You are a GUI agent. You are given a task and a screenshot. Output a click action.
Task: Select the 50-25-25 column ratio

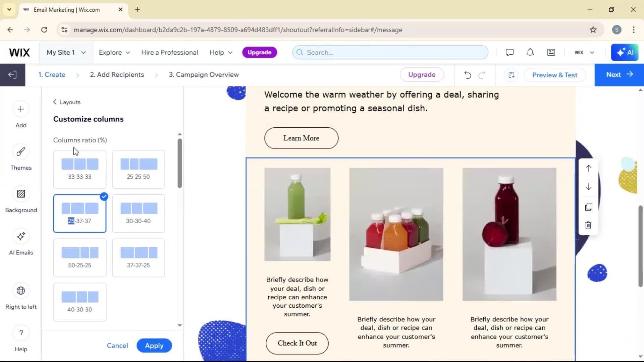tap(79, 258)
